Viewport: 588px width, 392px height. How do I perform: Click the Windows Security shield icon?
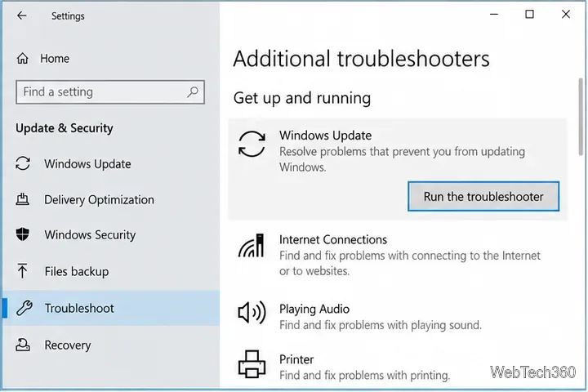tap(23, 234)
